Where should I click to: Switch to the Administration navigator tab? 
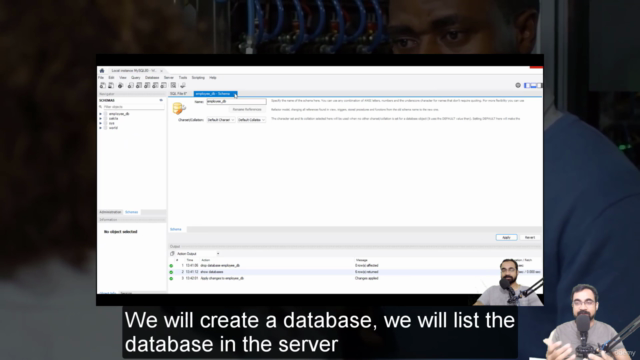coord(110,212)
